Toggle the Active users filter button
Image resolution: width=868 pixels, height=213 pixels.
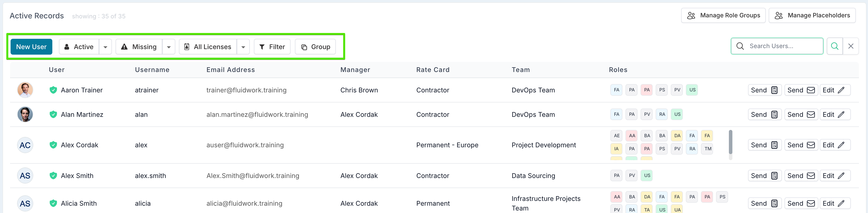point(79,47)
